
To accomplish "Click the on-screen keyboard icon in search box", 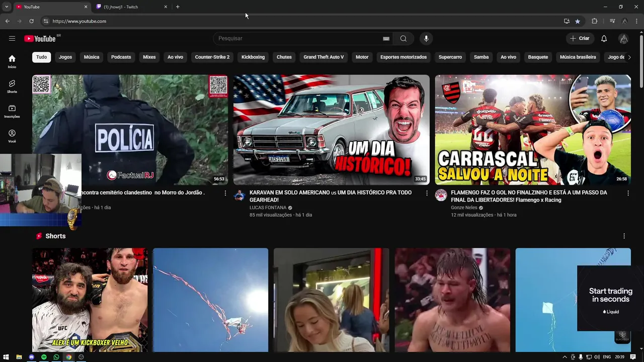I will click(386, 39).
